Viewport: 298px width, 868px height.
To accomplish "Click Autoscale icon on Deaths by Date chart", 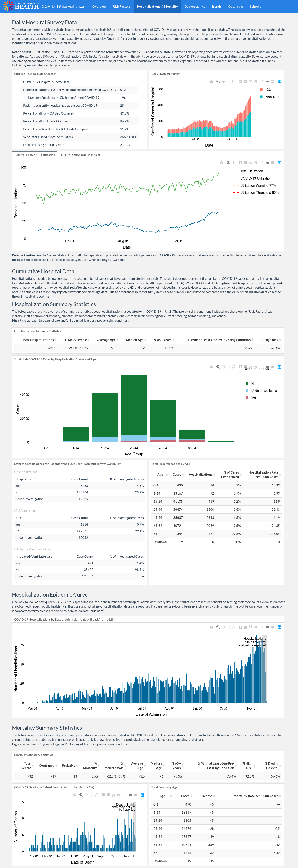I will tap(113, 795).
